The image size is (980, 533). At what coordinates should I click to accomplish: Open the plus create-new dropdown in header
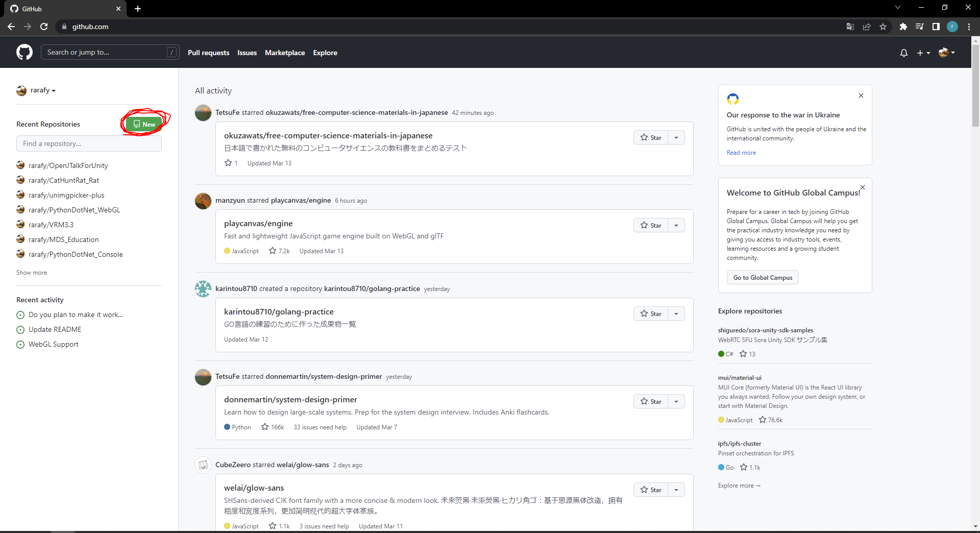pyautogui.click(x=923, y=53)
